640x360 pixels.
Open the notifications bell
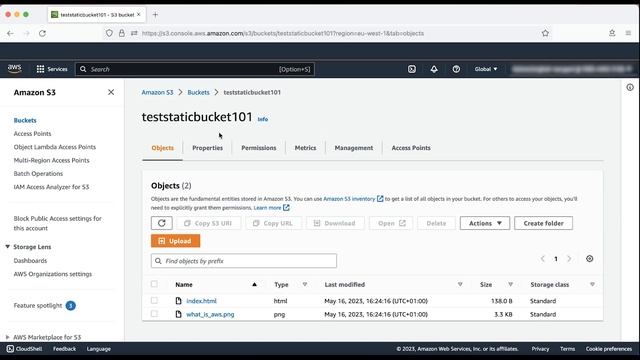pyautogui.click(x=434, y=69)
